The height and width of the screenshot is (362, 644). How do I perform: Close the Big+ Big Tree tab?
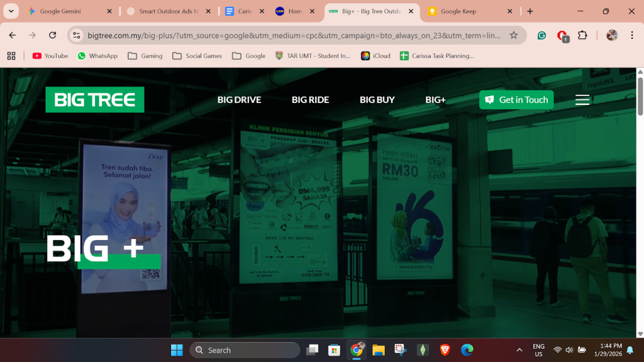coord(411,11)
